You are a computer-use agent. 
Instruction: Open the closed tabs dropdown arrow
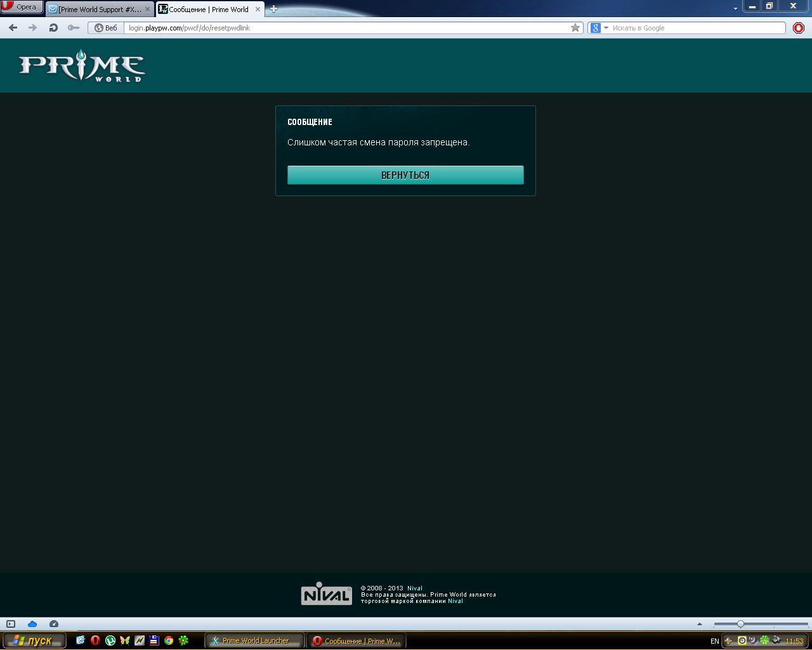[x=735, y=9]
